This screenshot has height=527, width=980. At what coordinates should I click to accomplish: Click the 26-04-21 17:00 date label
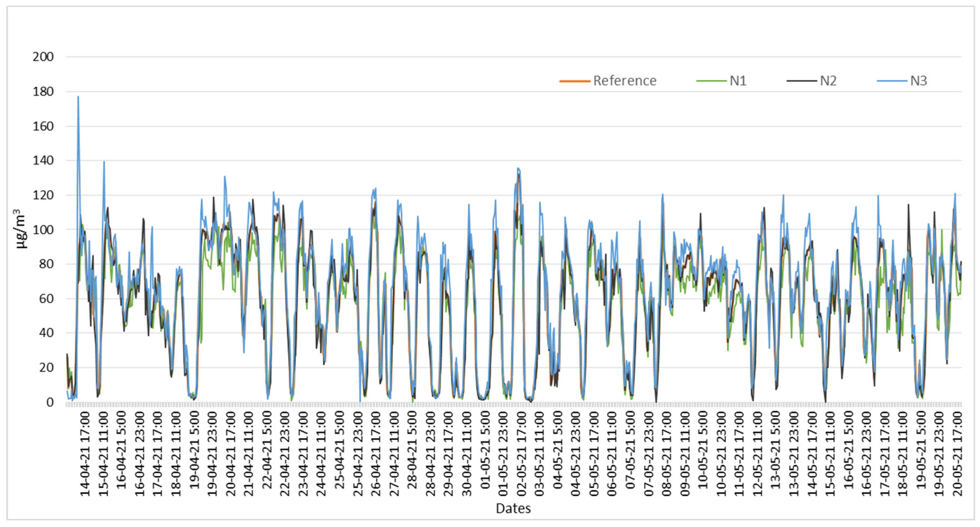(376, 454)
